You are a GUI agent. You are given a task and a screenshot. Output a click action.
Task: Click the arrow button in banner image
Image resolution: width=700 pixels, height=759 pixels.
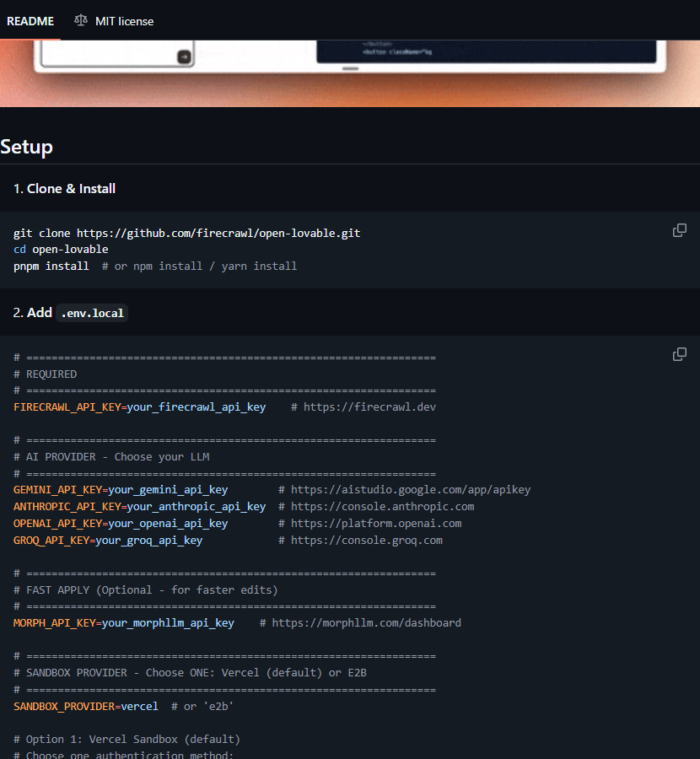point(184,57)
